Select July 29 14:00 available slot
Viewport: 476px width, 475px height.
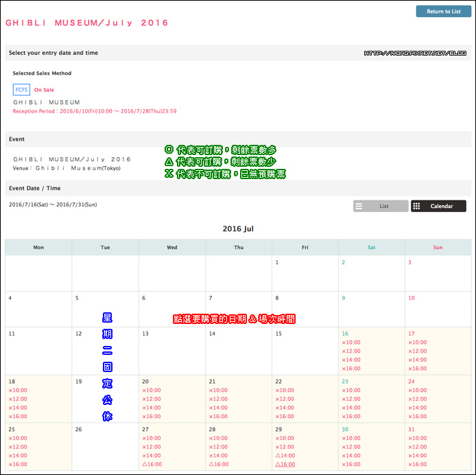285,455
